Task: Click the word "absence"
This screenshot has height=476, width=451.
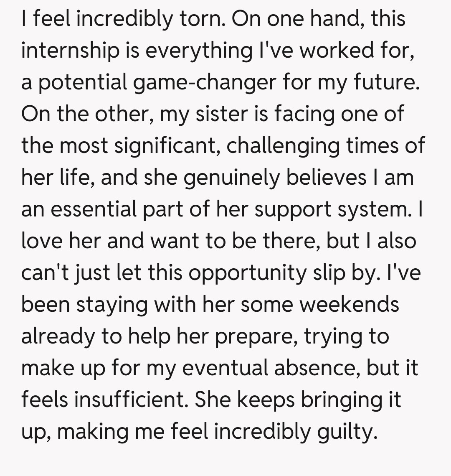Action: point(321,368)
